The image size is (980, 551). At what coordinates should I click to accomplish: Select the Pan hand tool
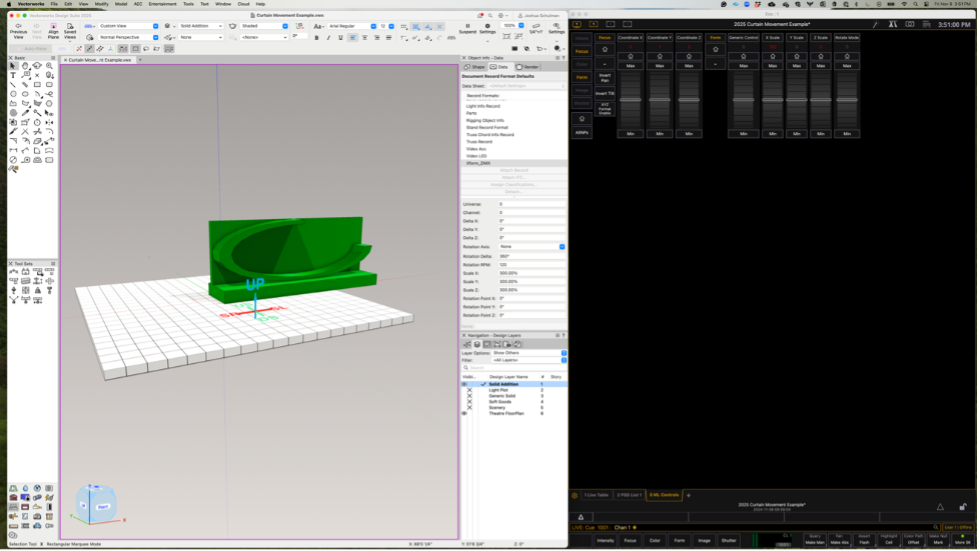tap(25, 66)
